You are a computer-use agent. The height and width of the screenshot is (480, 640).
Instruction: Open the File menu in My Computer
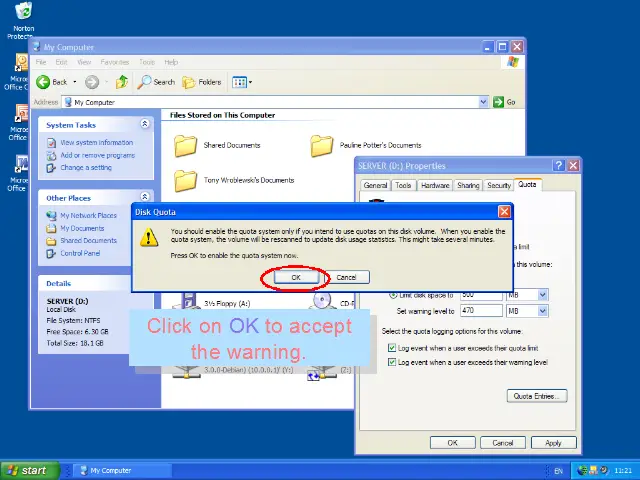41,62
